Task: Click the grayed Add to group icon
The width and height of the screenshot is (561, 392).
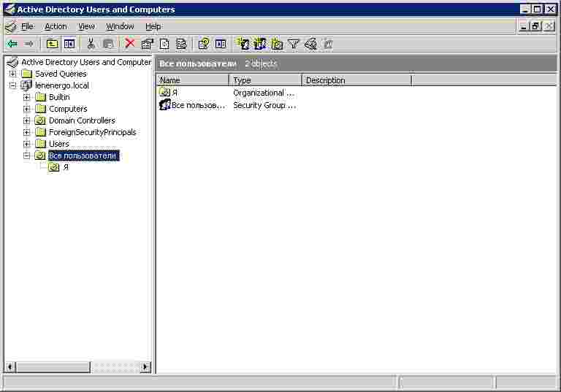Action: [x=328, y=44]
